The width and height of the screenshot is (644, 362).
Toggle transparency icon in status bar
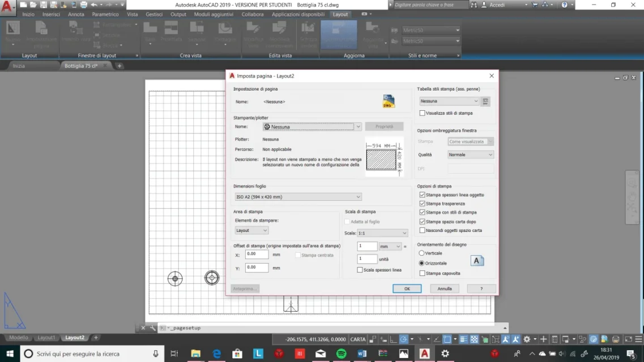click(474, 339)
